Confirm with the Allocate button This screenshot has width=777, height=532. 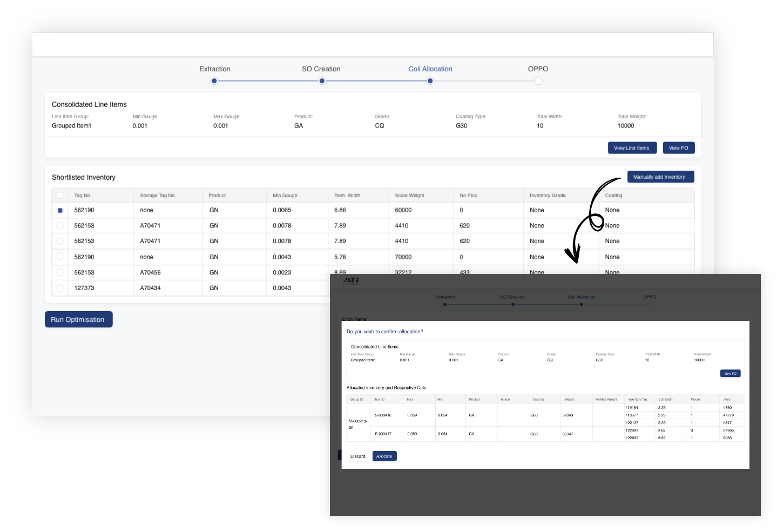click(384, 456)
